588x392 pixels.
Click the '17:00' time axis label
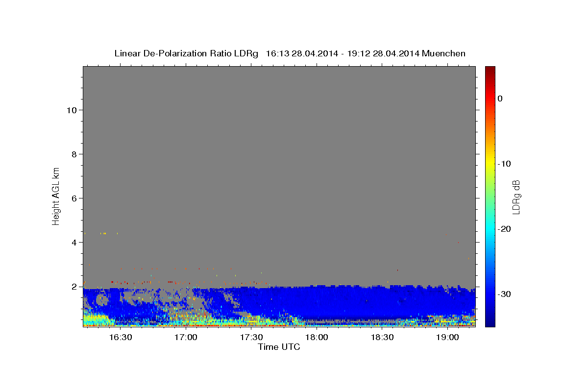[x=186, y=337]
